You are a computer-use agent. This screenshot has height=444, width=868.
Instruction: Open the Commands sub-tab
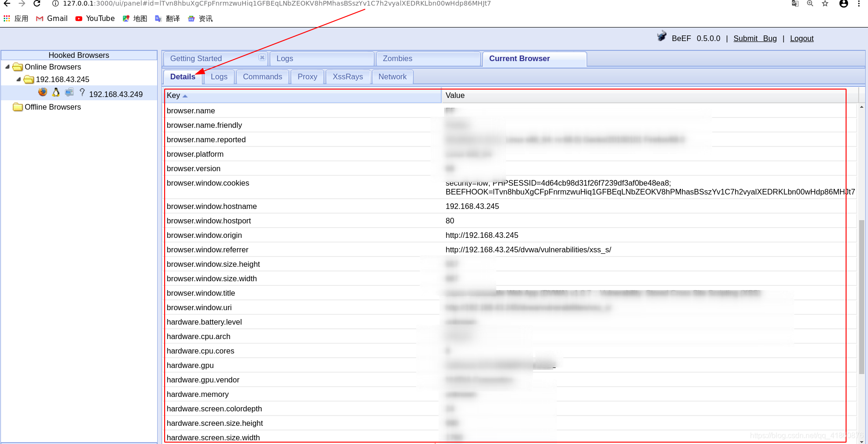263,76
